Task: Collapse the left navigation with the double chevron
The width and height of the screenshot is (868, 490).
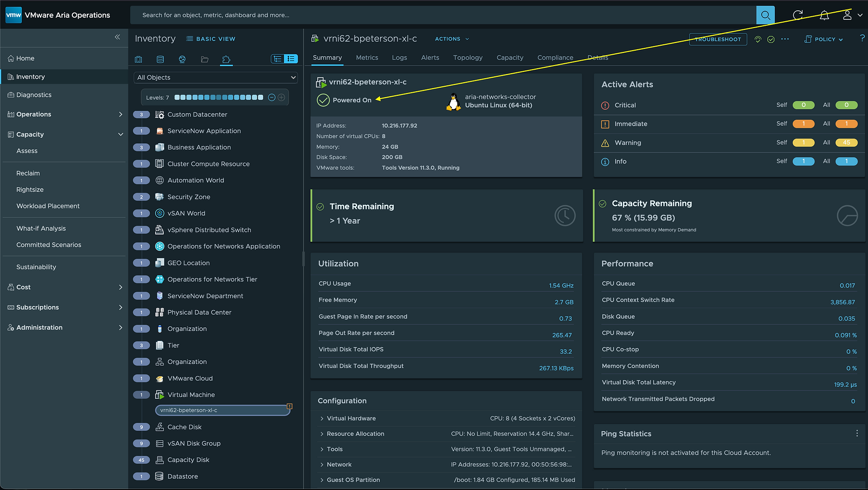Action: (118, 37)
